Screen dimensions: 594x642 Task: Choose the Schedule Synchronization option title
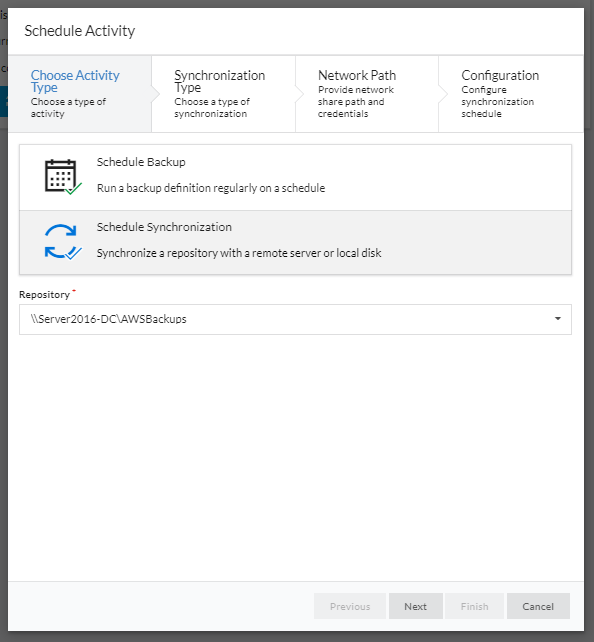point(164,227)
